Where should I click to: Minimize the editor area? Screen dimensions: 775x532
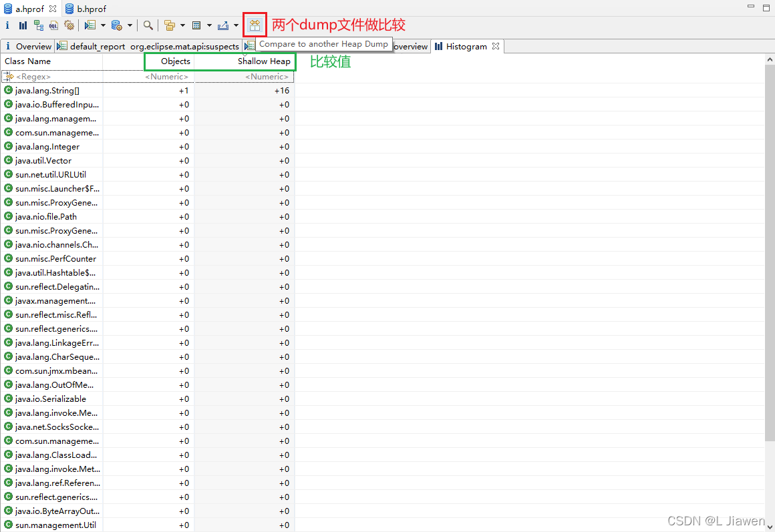click(751, 7)
